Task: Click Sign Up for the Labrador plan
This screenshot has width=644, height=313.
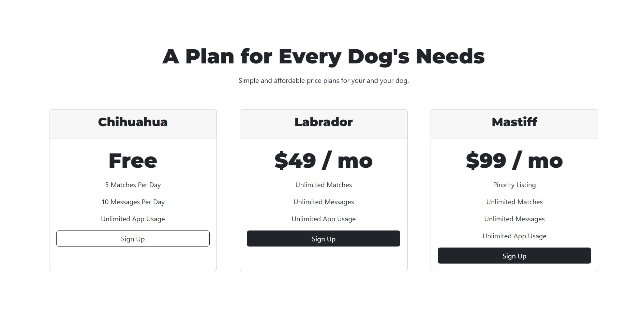Action: click(323, 239)
